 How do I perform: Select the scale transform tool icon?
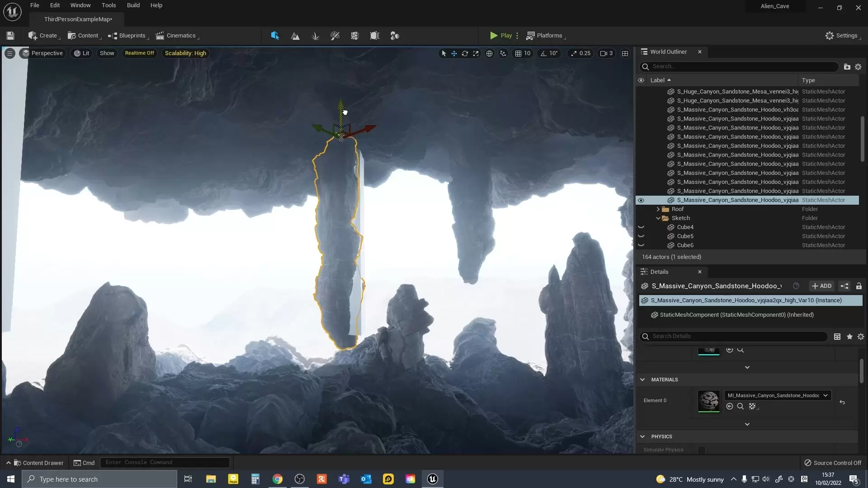(476, 53)
